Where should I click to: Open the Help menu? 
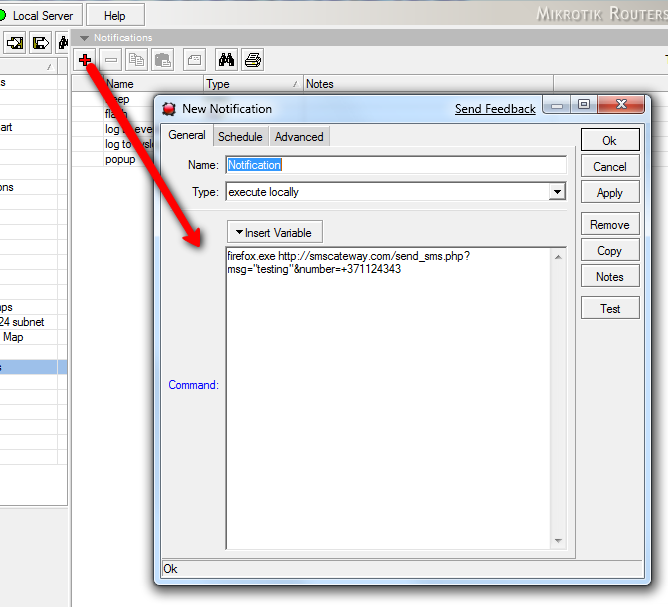click(x=115, y=16)
